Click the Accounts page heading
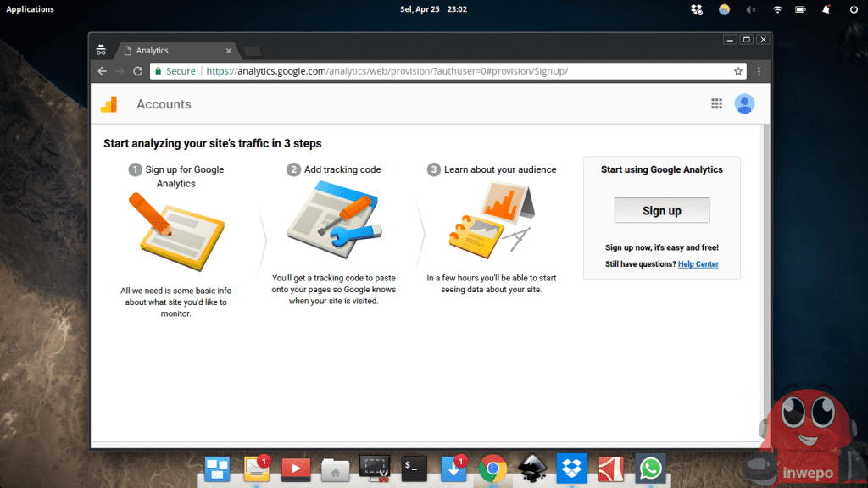This screenshot has height=488, width=868. 164,104
